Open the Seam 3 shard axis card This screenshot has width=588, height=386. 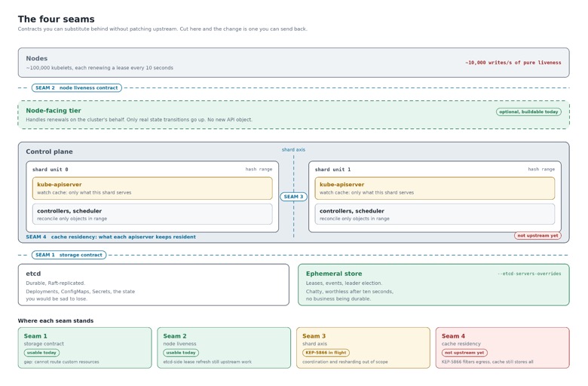pos(363,348)
